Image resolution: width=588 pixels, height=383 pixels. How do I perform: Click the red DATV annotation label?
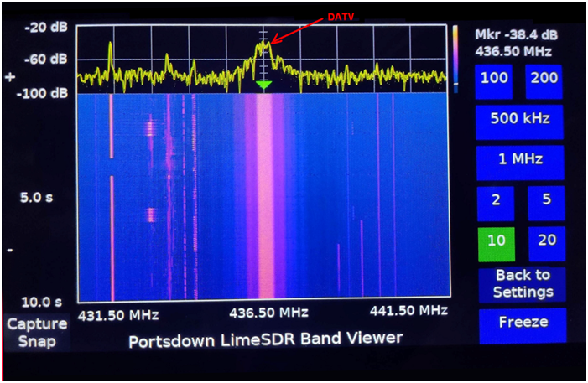click(x=340, y=17)
